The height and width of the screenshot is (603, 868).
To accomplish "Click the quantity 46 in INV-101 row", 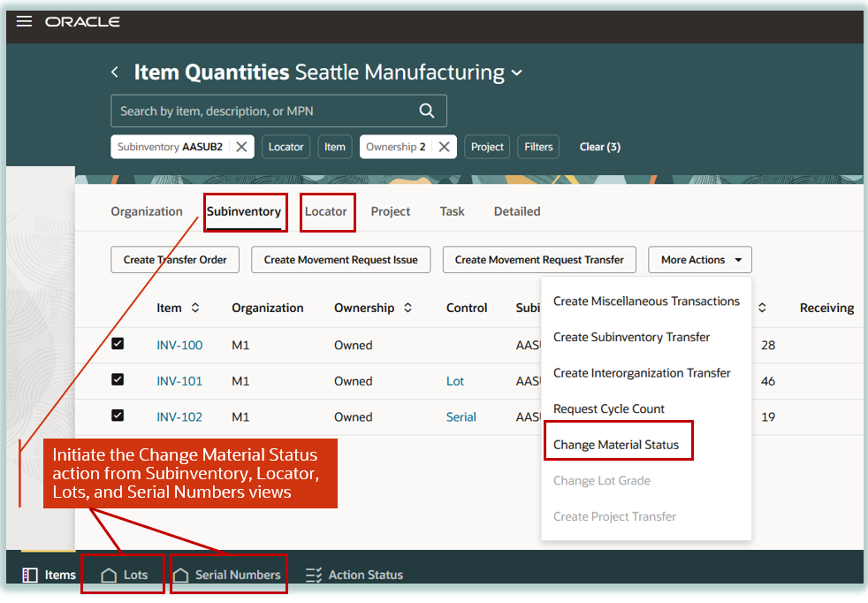I will [768, 381].
